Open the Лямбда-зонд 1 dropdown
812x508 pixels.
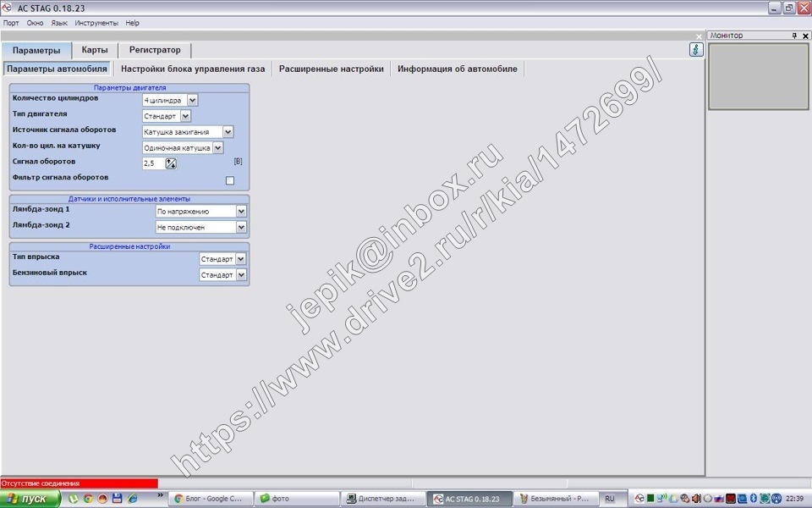click(x=241, y=211)
